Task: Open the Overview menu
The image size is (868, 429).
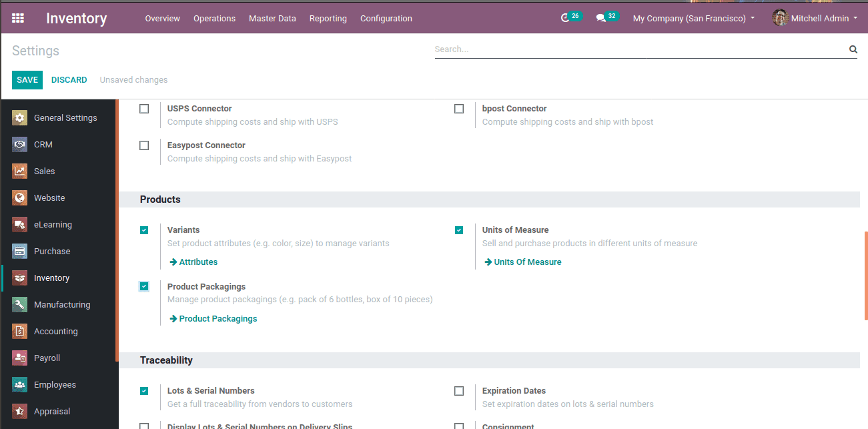Action: click(162, 18)
